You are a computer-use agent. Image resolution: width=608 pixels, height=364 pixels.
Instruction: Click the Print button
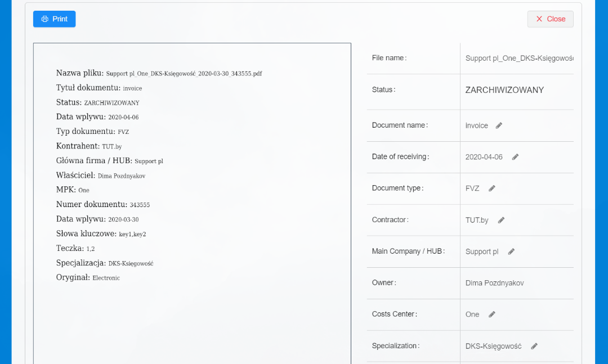(x=54, y=19)
